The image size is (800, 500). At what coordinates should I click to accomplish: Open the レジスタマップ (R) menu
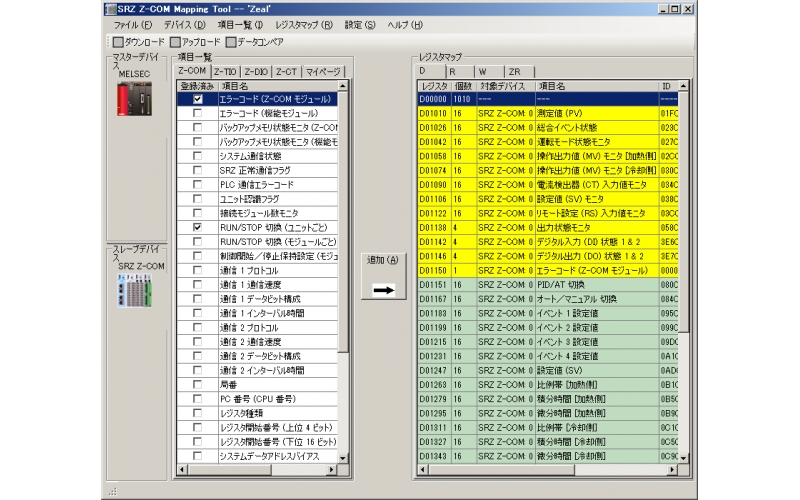pyautogui.click(x=304, y=25)
